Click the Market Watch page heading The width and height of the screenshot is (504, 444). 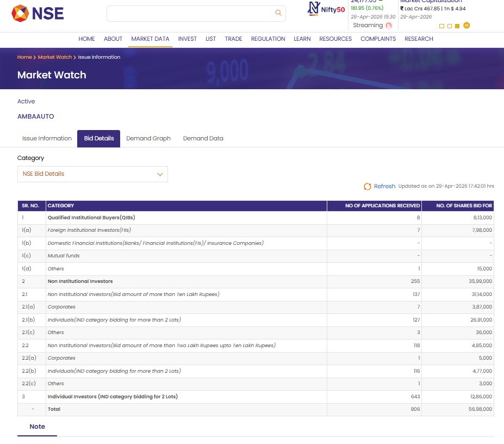(52, 75)
